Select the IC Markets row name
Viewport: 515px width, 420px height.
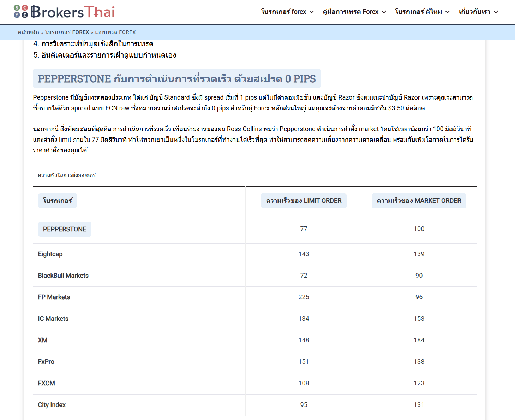pyautogui.click(x=53, y=319)
